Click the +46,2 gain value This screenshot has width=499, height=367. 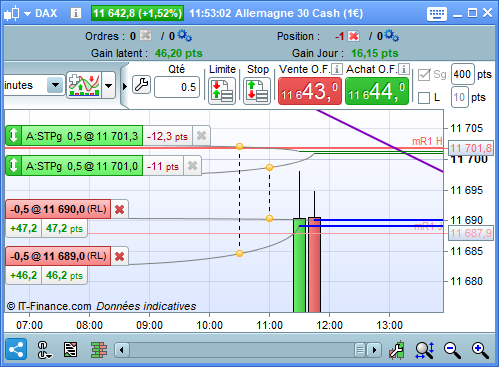click(24, 275)
